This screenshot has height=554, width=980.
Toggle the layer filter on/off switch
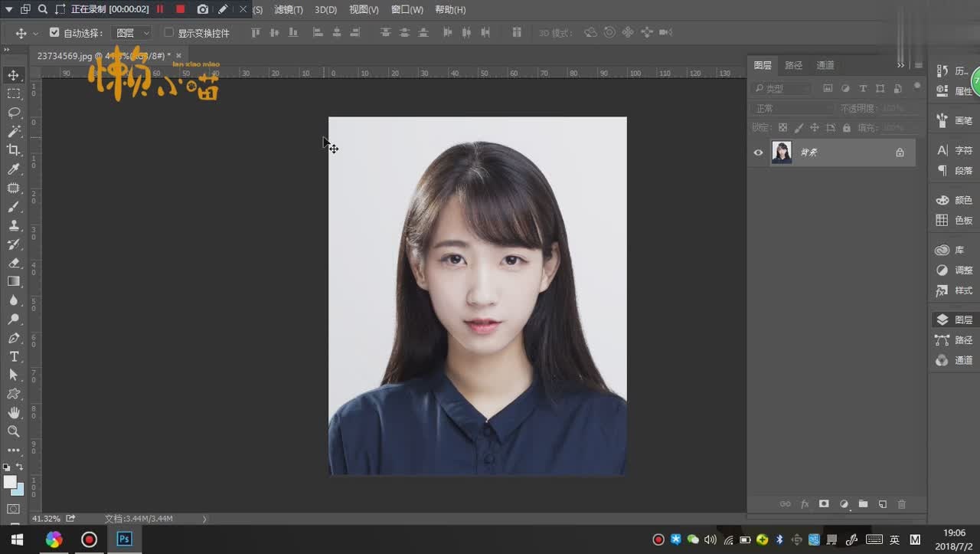(x=916, y=87)
